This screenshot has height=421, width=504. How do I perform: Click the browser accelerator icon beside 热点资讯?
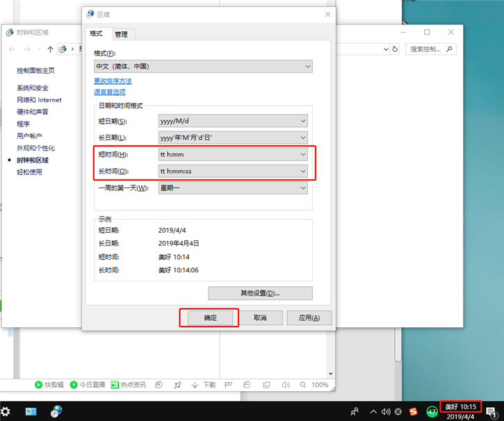point(158,384)
